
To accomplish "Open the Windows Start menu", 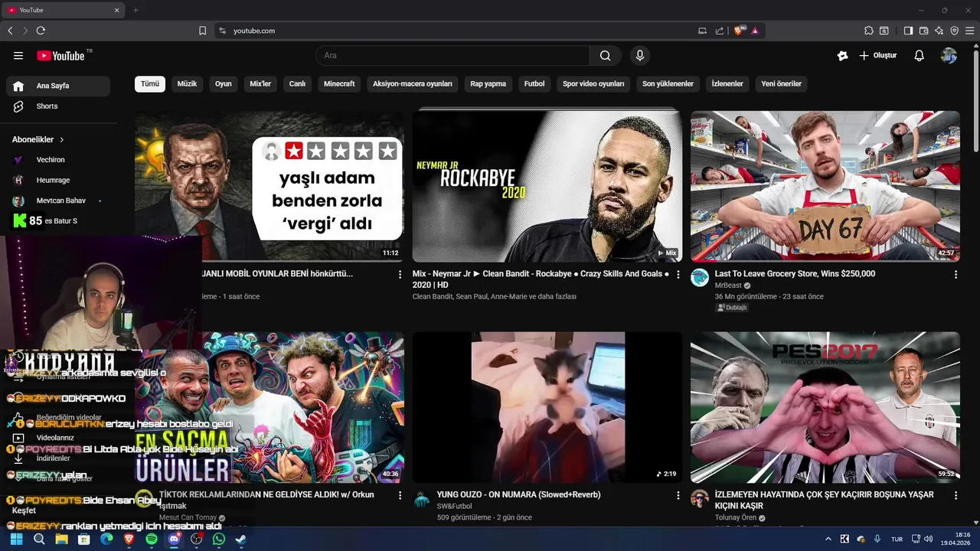I will point(16,539).
